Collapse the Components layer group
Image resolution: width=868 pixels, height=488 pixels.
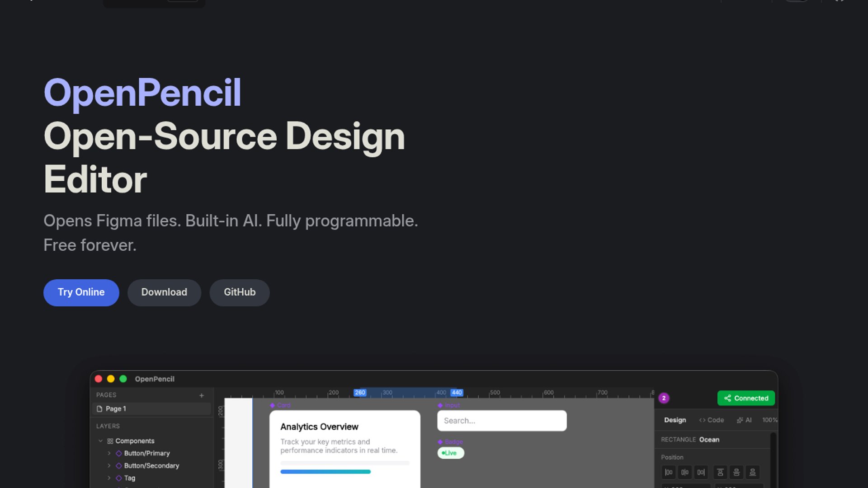tap(100, 441)
